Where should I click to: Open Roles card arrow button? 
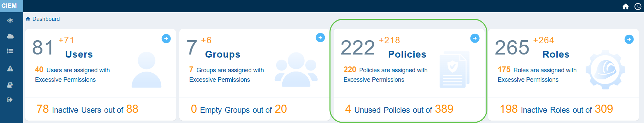tap(629, 39)
